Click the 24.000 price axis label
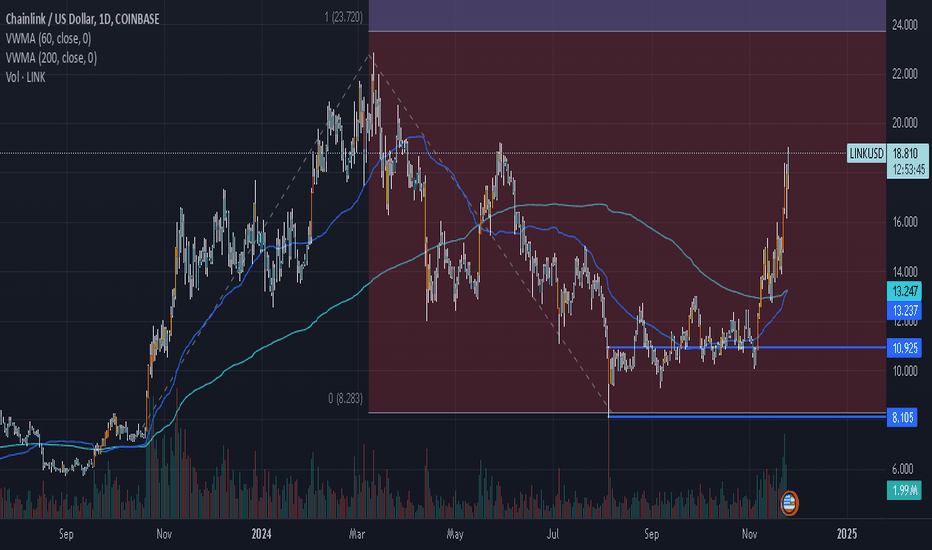 click(905, 24)
